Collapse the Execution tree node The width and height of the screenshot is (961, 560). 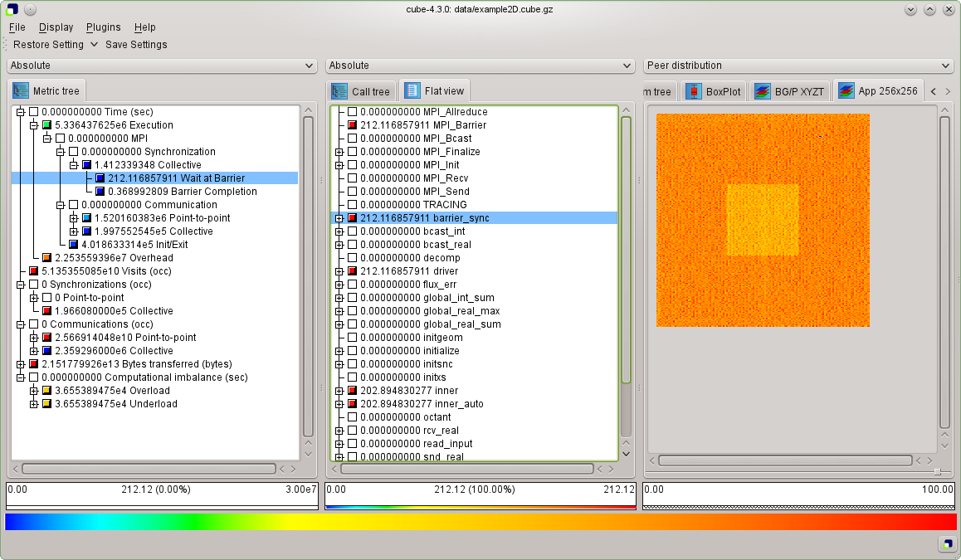coord(34,125)
